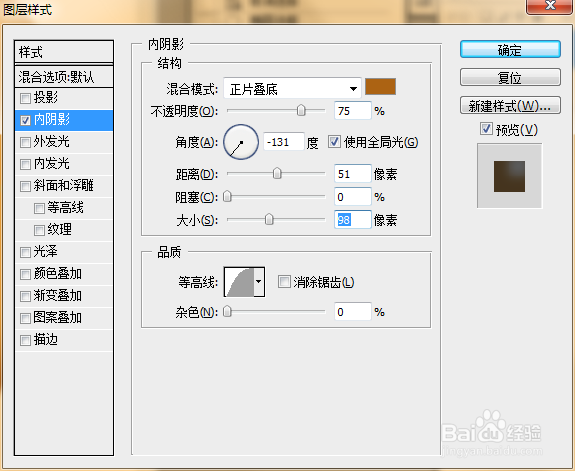
Task: Enable the 描边 stroke checkbox
Action: pos(25,340)
